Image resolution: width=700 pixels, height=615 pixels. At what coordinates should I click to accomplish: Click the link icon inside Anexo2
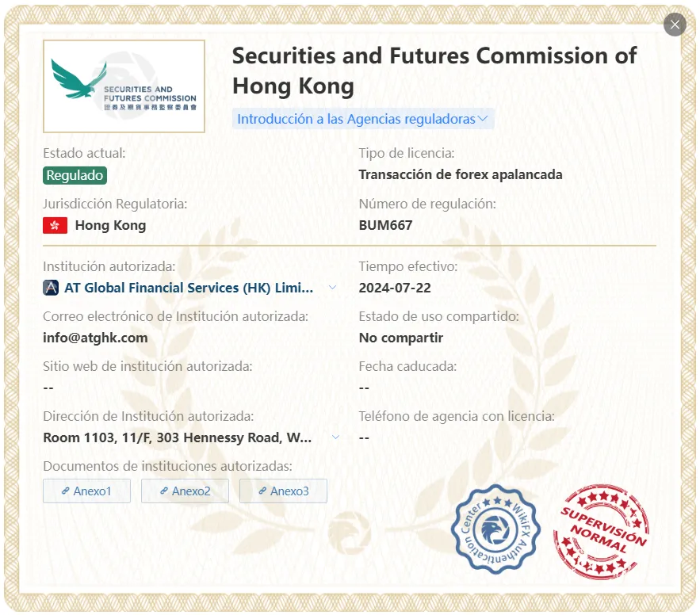click(x=164, y=491)
